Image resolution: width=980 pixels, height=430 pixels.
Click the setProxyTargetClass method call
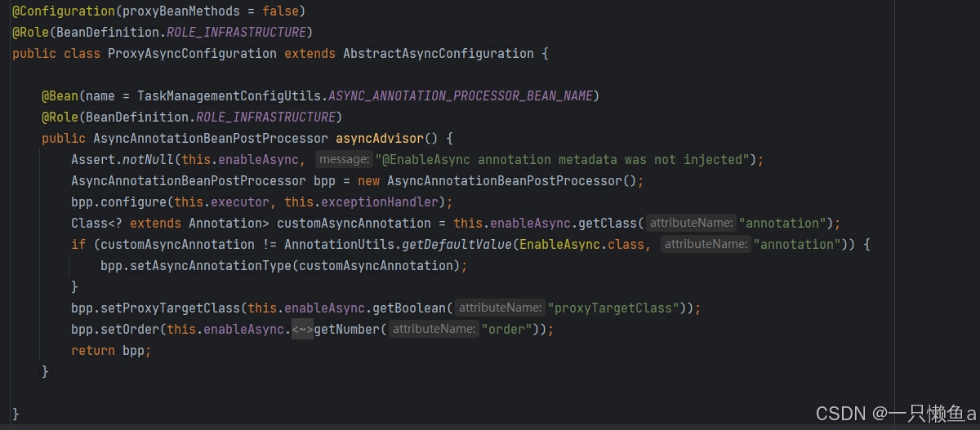coord(171,308)
